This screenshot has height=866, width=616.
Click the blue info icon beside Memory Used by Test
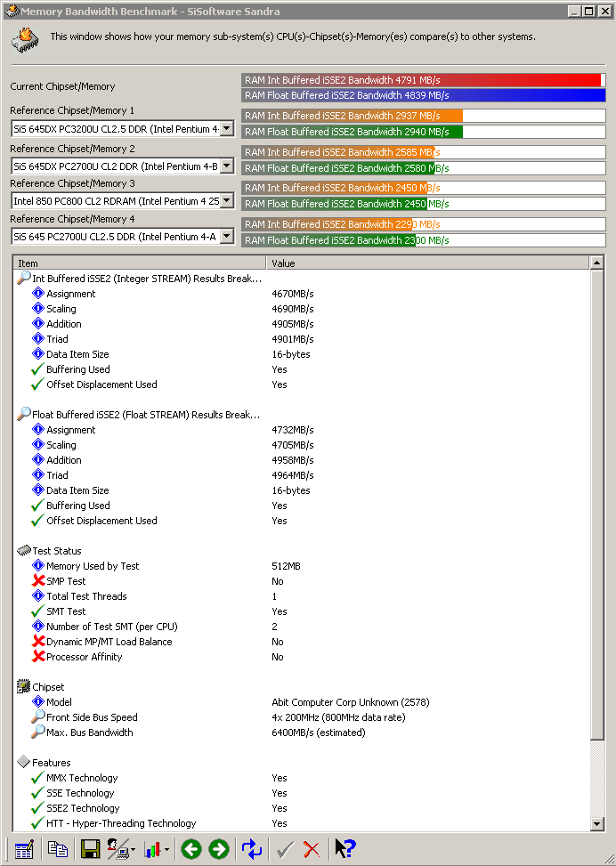click(38, 565)
